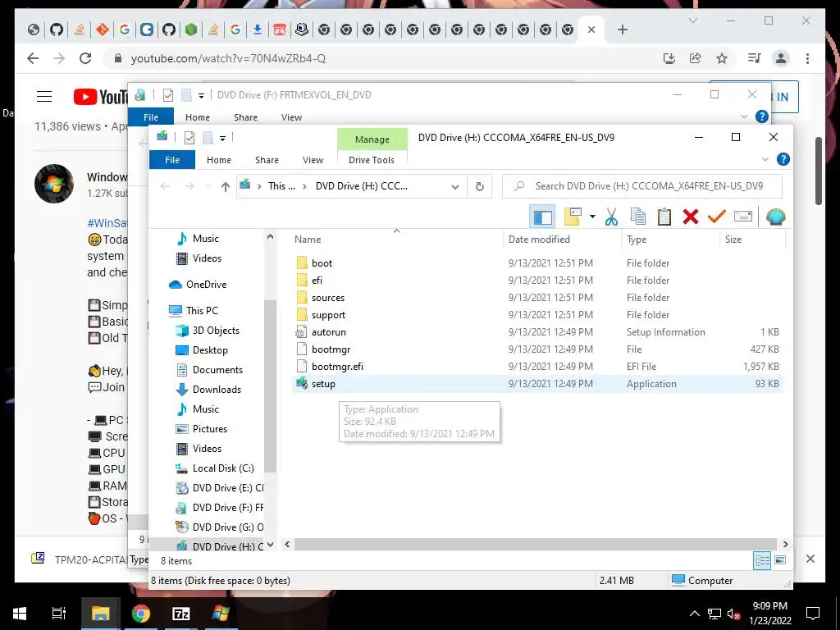Select This PC in the navigation pane
Screen dimensions: 840x630
click(x=202, y=311)
